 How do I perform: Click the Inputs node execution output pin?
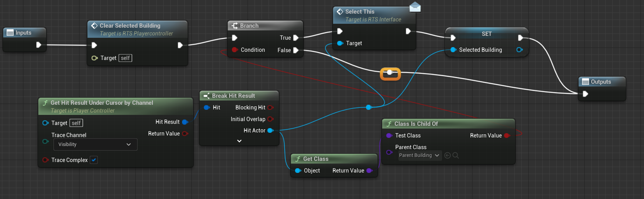click(x=39, y=45)
